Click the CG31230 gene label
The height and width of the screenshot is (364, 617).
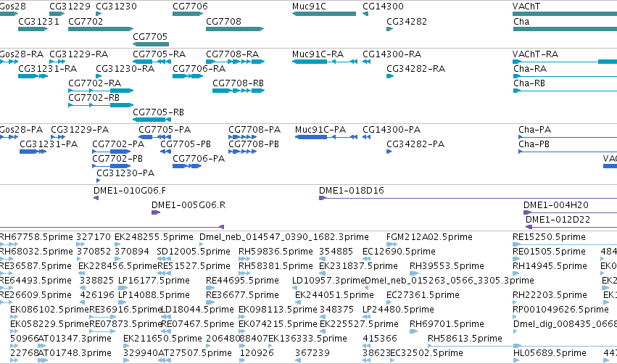(117, 7)
